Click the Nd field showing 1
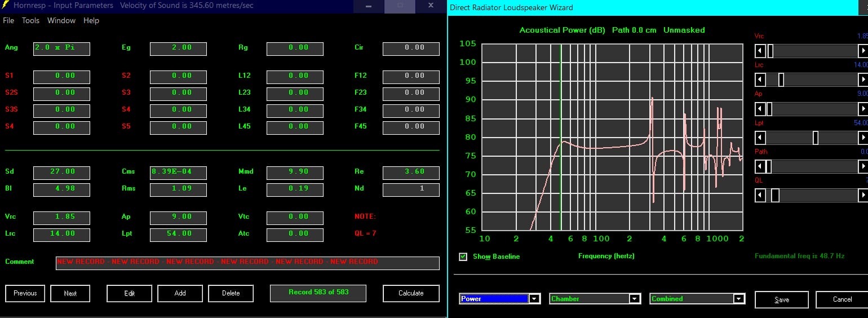Viewport: 868px width, 318px height. [411, 189]
